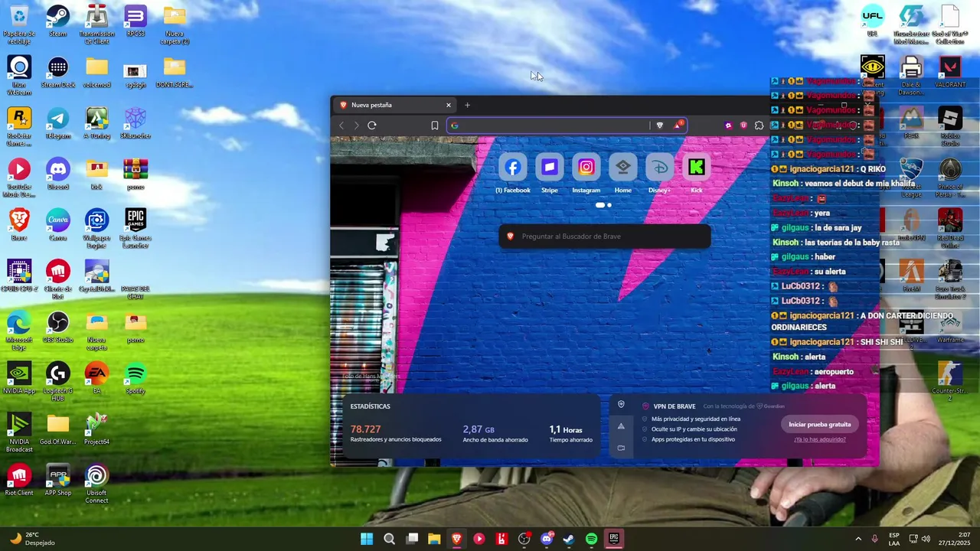The height and width of the screenshot is (551, 980).
Task: Click the Discord icon on the taskbar
Action: click(x=547, y=539)
